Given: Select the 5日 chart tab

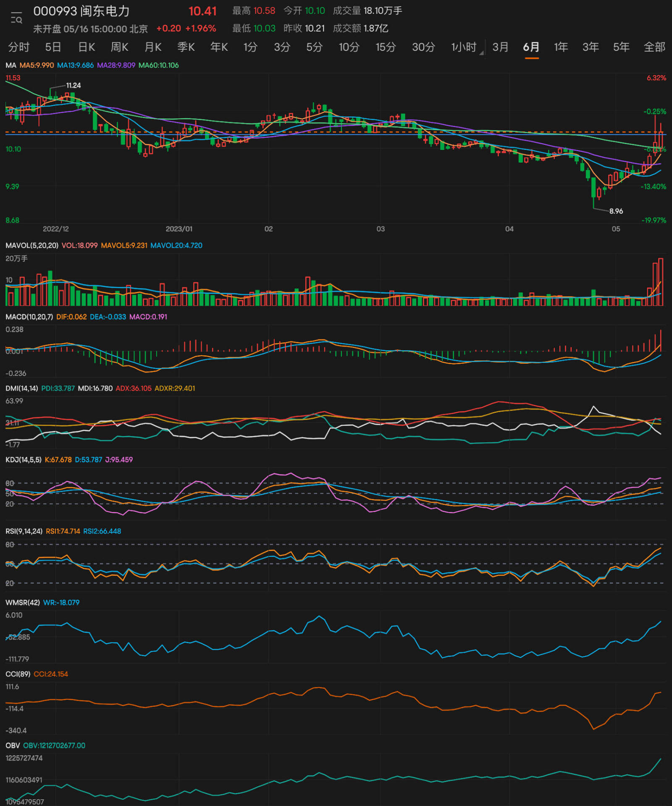Looking at the screenshot, I should pyautogui.click(x=53, y=47).
